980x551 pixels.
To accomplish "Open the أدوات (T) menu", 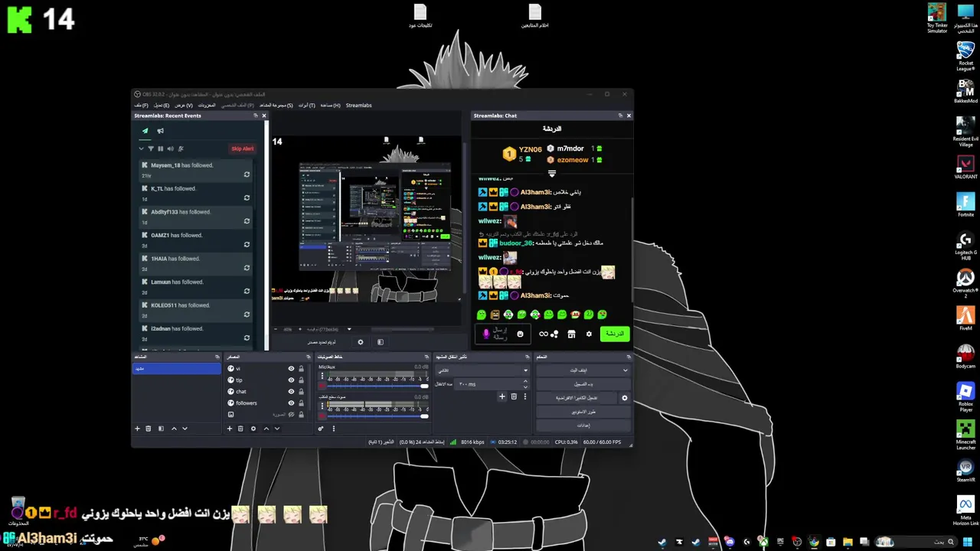I will pyautogui.click(x=306, y=106).
